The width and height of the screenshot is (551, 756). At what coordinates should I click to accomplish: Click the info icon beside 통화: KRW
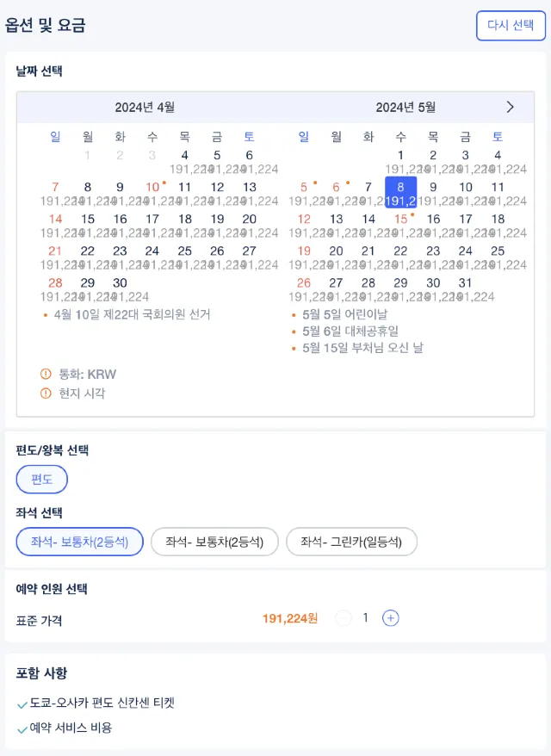(46, 375)
